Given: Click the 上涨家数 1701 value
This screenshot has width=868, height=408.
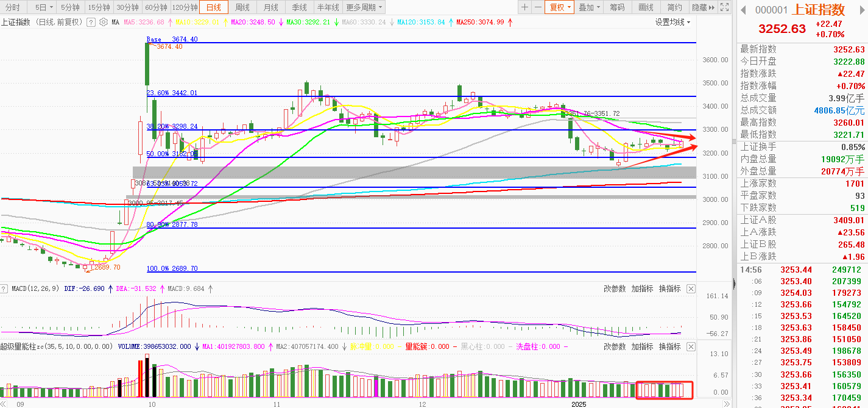Looking at the screenshot, I should [855, 184].
